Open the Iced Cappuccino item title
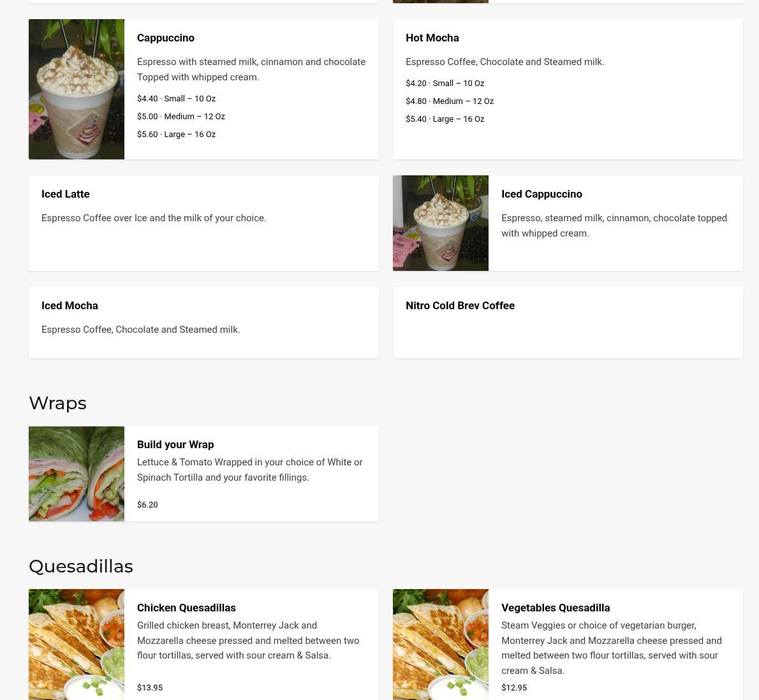Viewport: 759px width, 700px height. (x=542, y=194)
